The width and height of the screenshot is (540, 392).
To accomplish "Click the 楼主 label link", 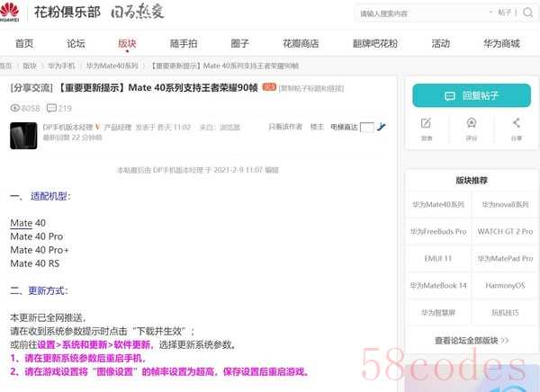I will (317, 127).
